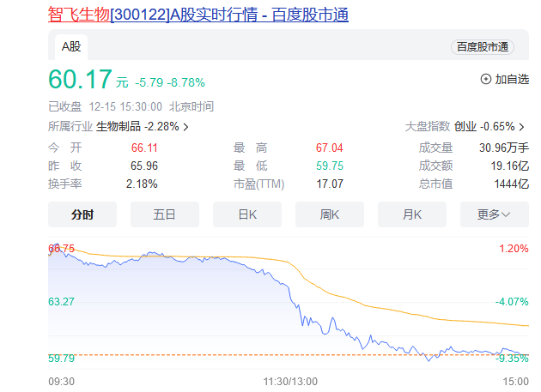Click the turnover amount 19.16亿
Image resolution: width=541 pixels, height=392 pixels.
click(x=510, y=166)
